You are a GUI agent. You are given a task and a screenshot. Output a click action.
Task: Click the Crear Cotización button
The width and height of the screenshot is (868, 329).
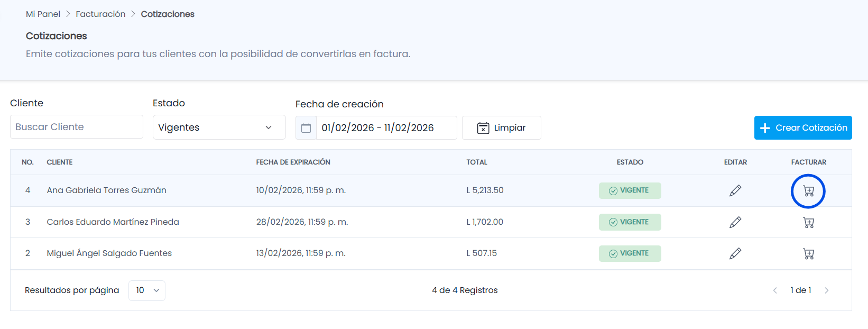click(803, 128)
